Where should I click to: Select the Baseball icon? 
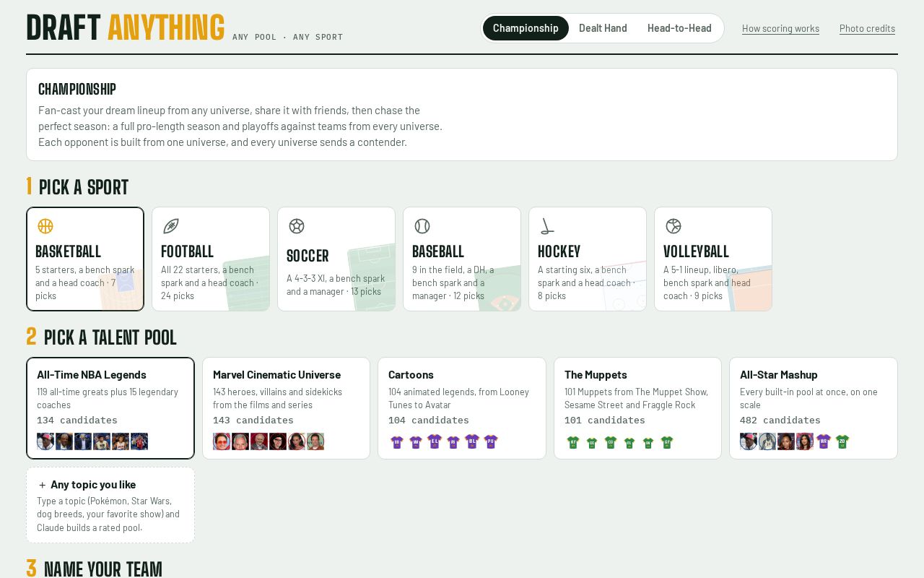[x=422, y=226]
